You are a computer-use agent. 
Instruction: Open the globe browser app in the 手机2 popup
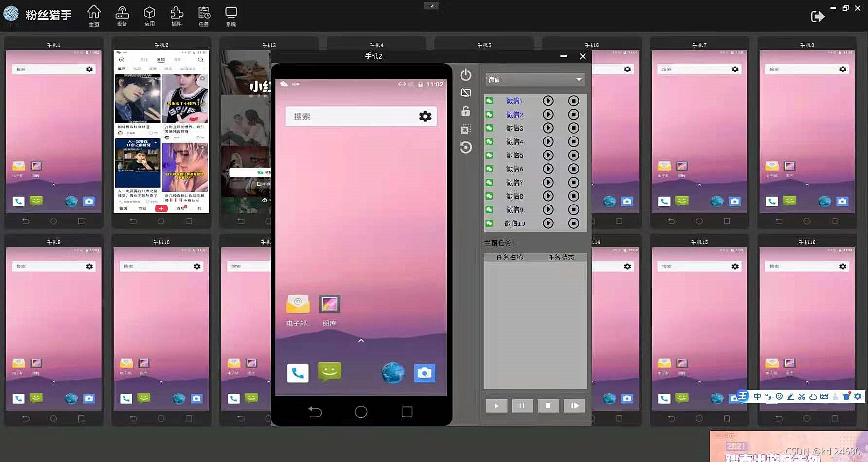[x=393, y=373]
